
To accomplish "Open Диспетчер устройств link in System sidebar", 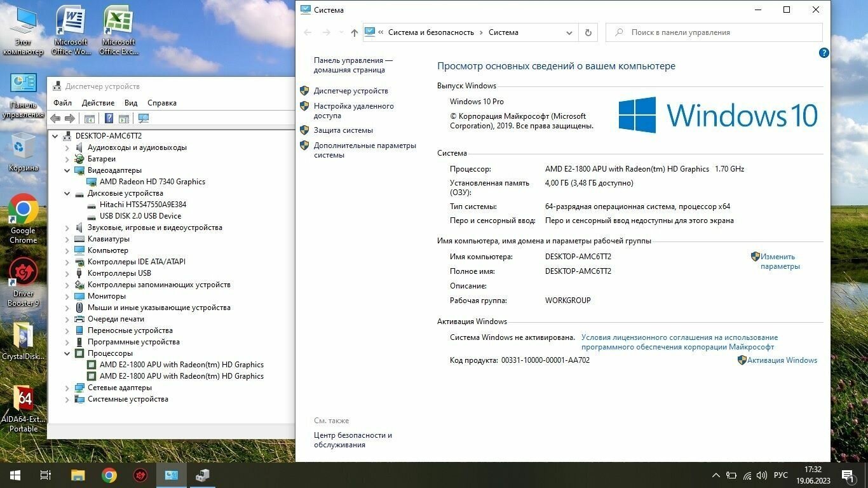I will coord(351,91).
